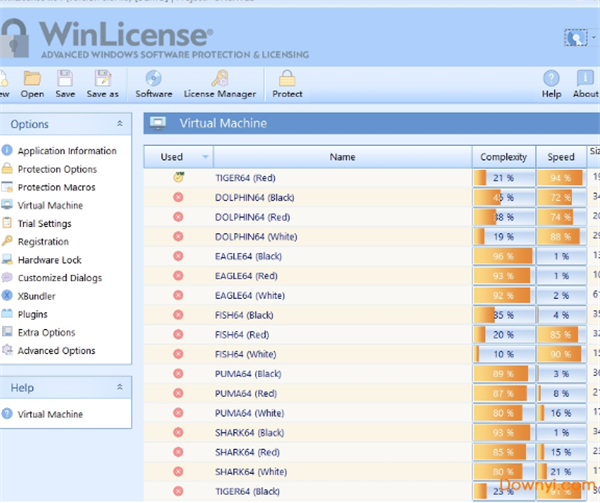Toggle used state of TIGER64 (Red)
This screenshot has height=503, width=600.
click(x=178, y=177)
